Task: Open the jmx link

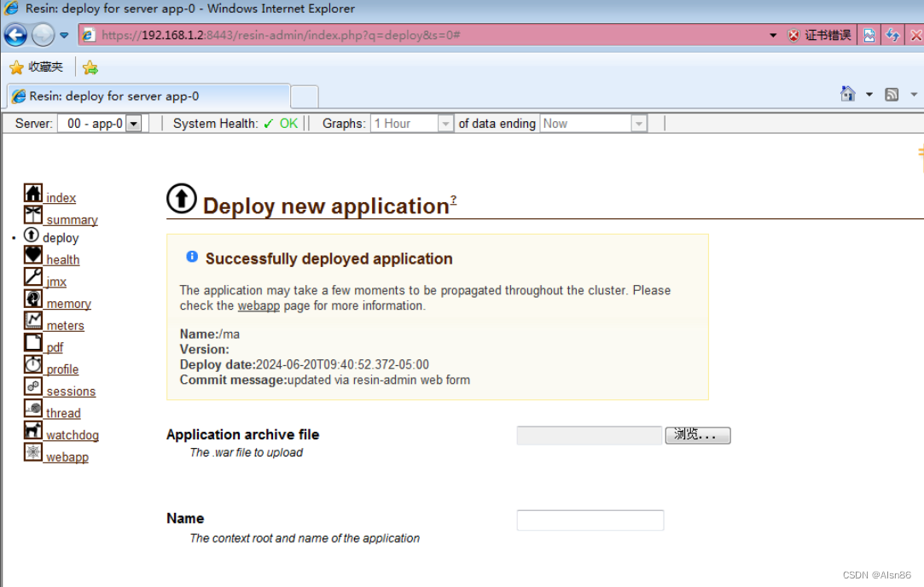Action: (x=56, y=282)
